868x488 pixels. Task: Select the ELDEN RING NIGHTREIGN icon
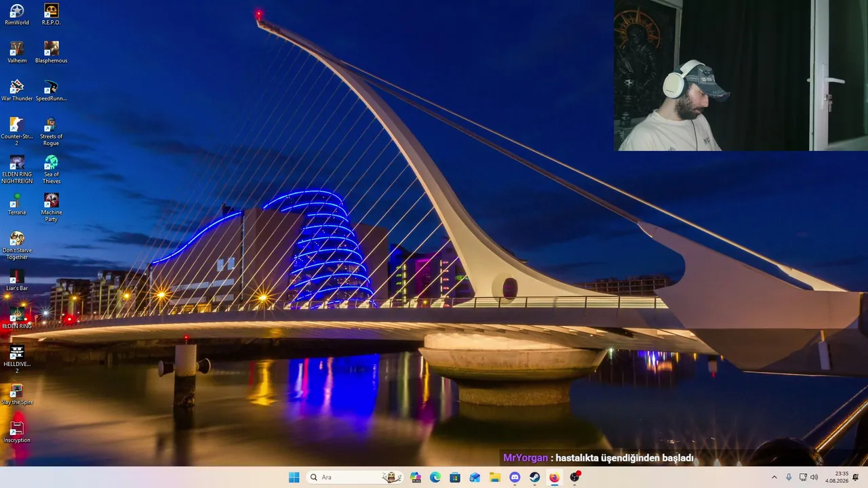(x=17, y=169)
